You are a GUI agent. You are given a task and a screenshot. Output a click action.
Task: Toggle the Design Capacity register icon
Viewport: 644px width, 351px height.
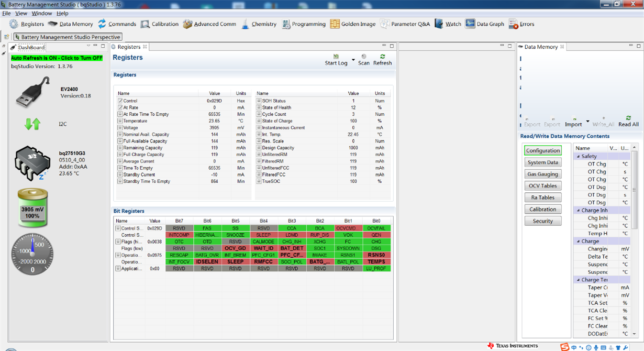[x=259, y=148]
